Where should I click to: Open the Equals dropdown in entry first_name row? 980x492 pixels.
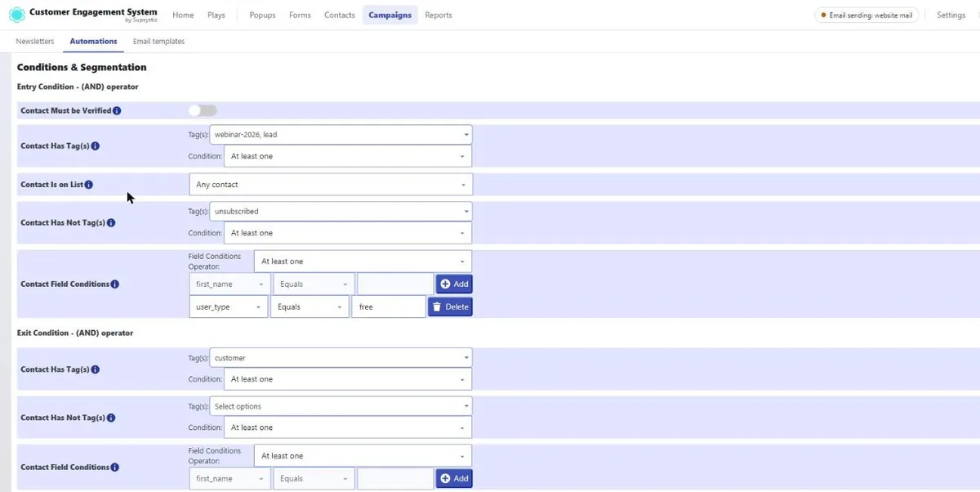click(x=314, y=284)
